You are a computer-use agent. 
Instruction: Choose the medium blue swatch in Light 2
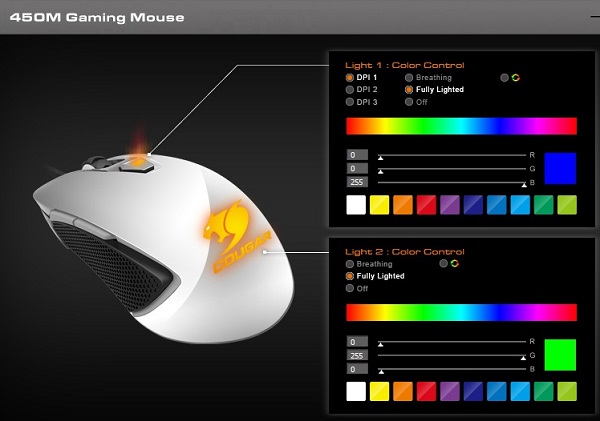coord(497,392)
